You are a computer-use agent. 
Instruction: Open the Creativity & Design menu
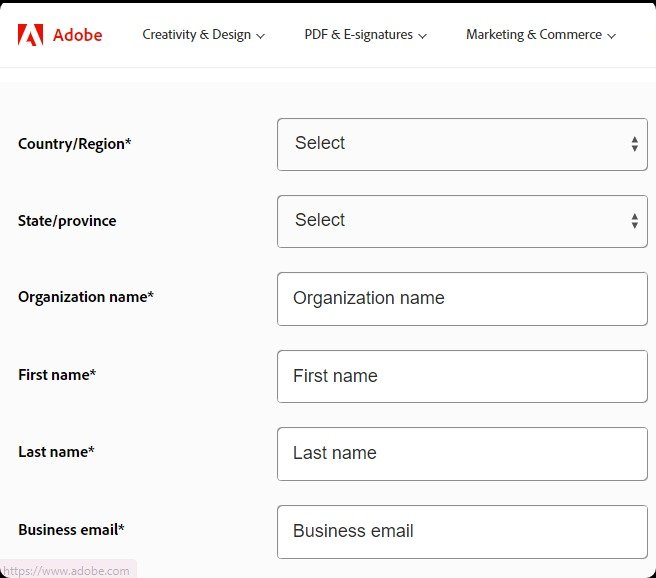click(203, 35)
